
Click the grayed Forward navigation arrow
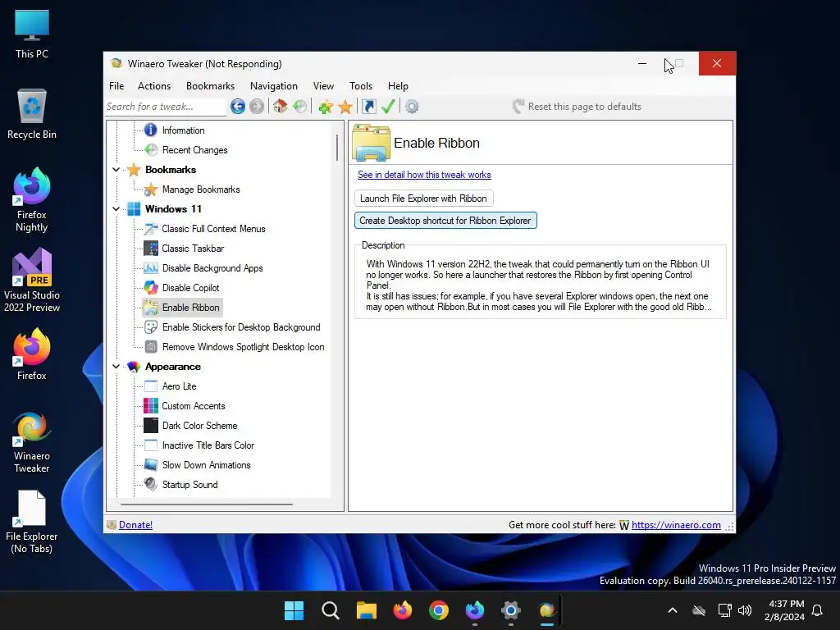[257, 107]
